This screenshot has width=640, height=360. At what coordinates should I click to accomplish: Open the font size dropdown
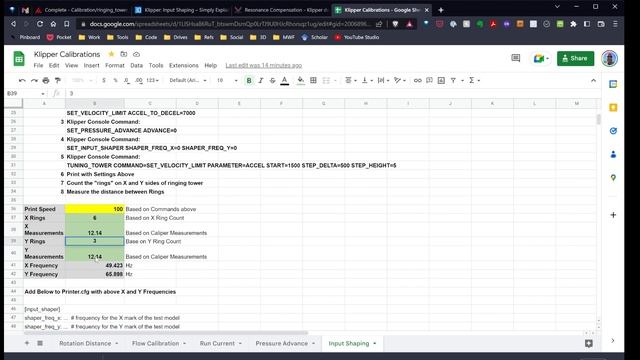click(227, 80)
